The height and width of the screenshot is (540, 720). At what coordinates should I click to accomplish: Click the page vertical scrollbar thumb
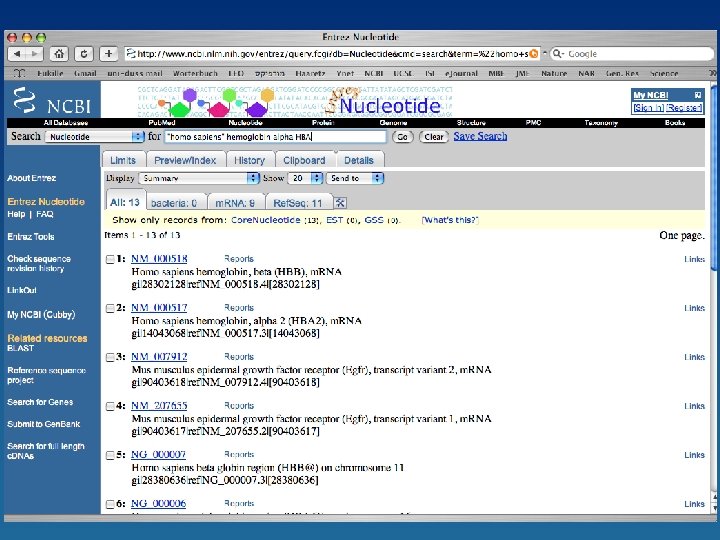(x=714, y=177)
